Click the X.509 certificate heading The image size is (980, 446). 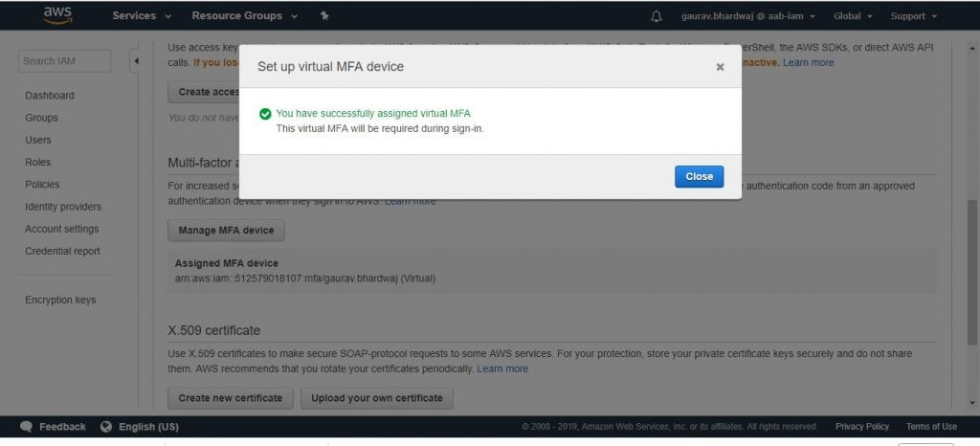[213, 330]
